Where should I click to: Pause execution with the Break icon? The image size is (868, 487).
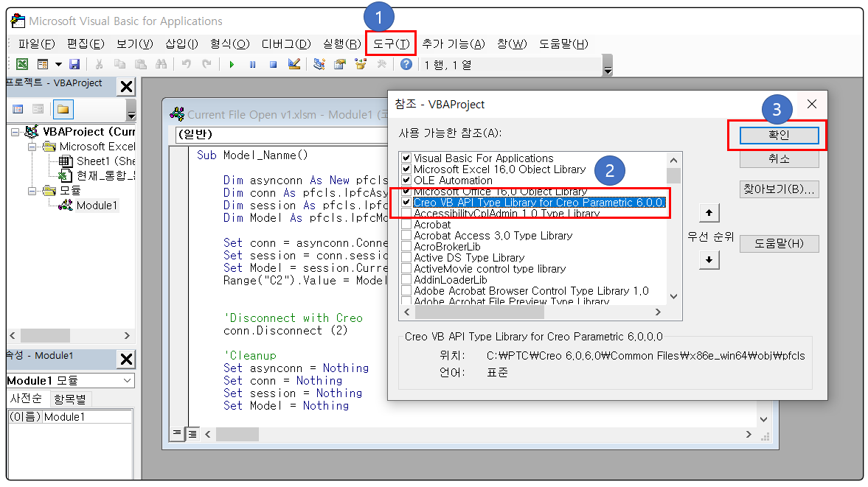click(x=252, y=65)
